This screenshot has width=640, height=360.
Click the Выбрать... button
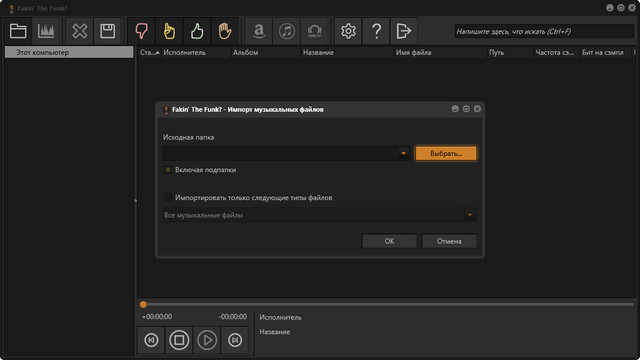[446, 153]
